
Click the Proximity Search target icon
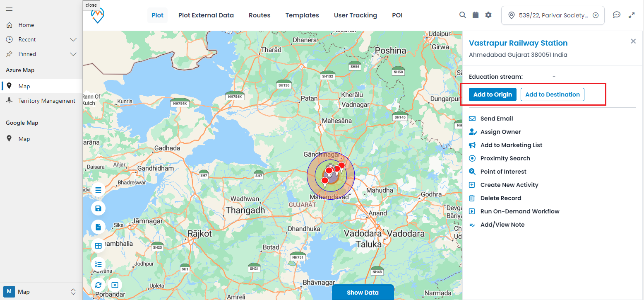click(472, 158)
